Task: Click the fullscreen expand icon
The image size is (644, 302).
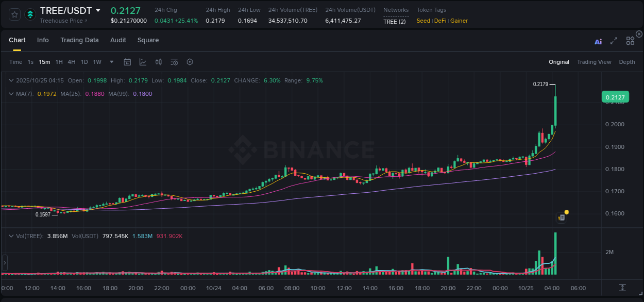Action: 614,41
